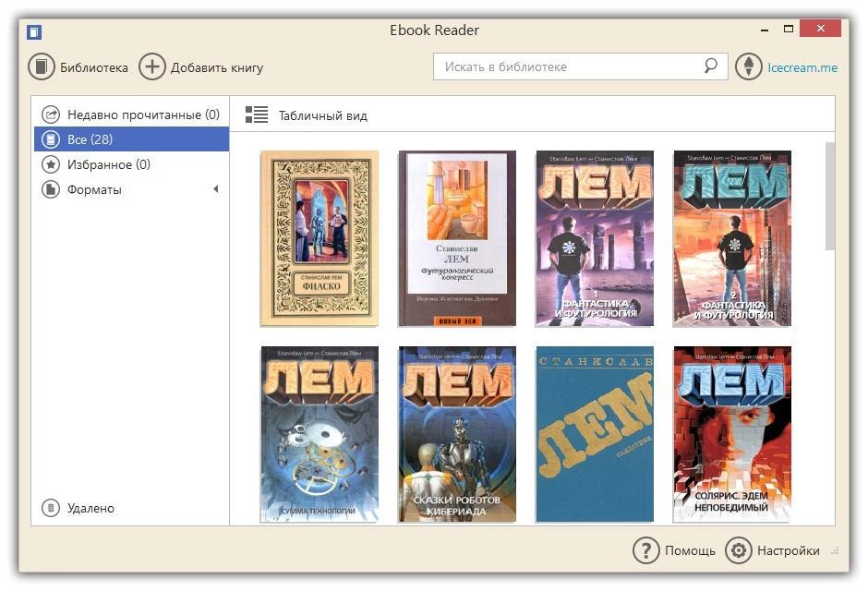
Task: Select Недавно прочитанные (0) text
Action: (x=143, y=115)
